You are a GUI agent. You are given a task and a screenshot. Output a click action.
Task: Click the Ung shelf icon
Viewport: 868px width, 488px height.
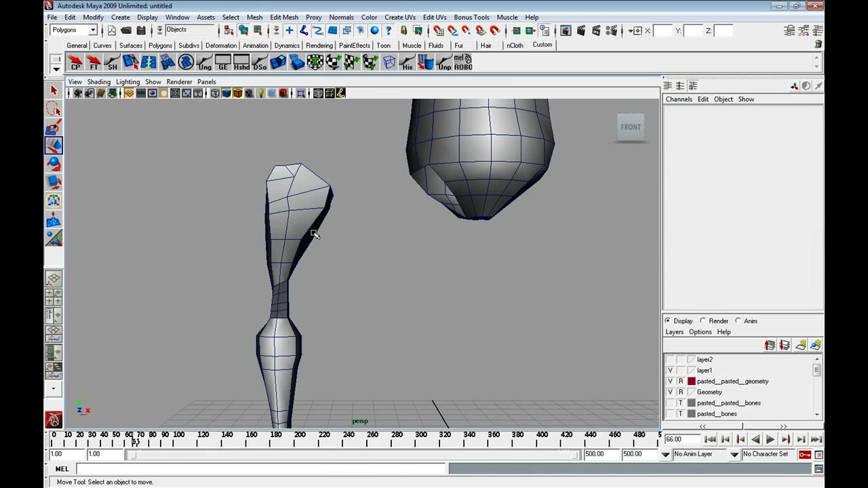pos(204,63)
